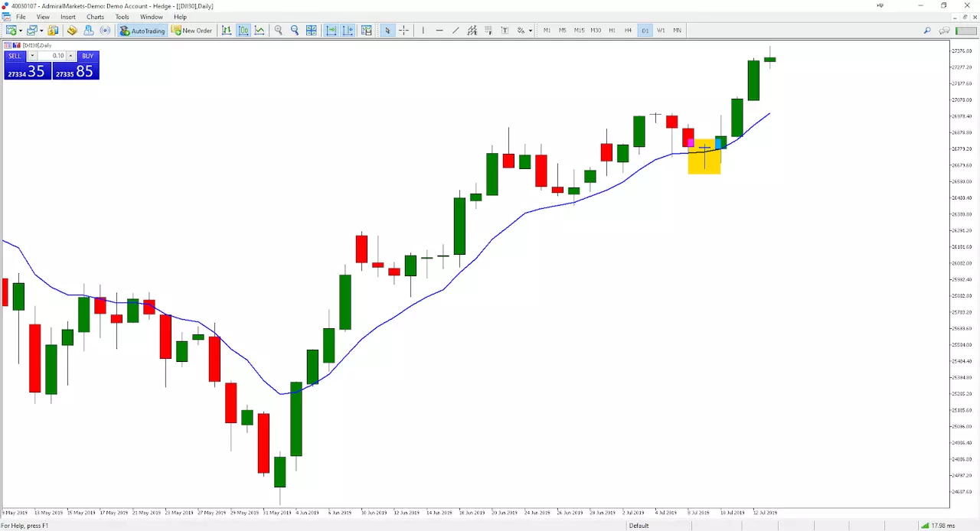Expand the profiles dropdown arrow
Viewport: 980px width, 531px height.
[41, 31]
